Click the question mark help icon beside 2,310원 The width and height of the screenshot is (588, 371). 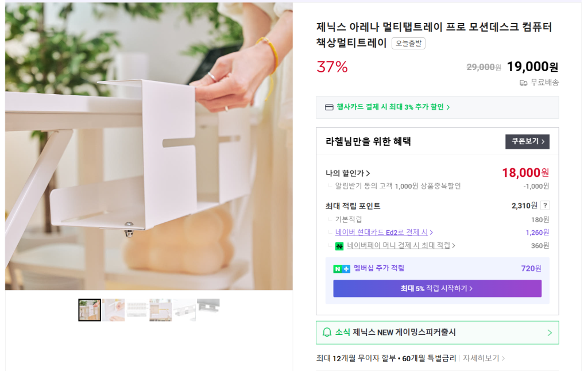[x=545, y=206]
